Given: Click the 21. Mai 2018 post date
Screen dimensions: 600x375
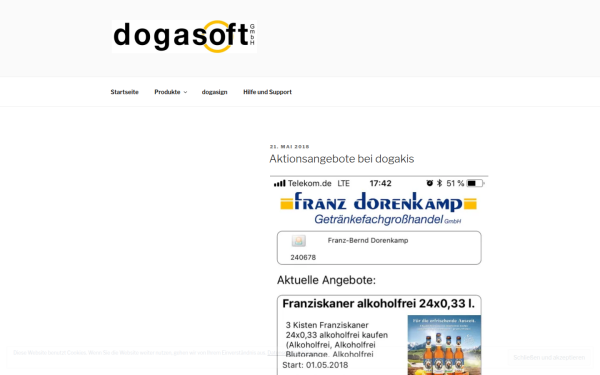Looking at the screenshot, I should (290, 147).
